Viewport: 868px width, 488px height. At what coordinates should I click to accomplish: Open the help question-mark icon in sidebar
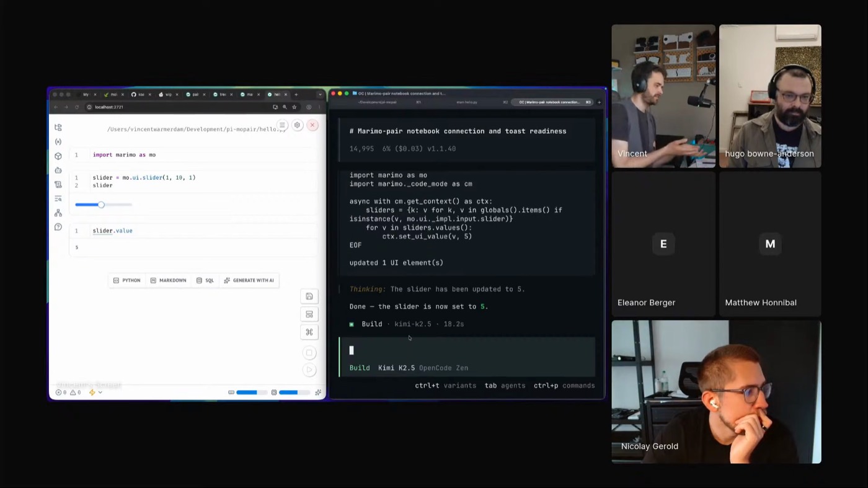(58, 227)
